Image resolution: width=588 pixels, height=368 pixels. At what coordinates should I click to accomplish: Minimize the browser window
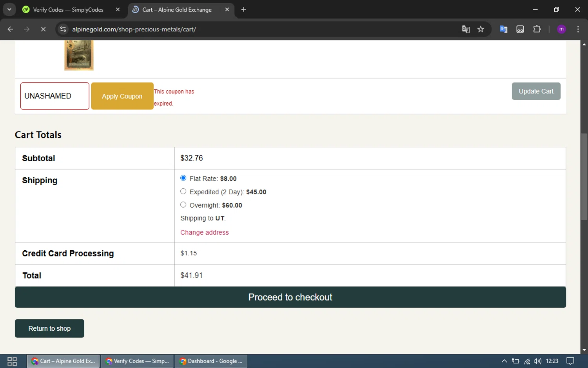tap(535, 9)
